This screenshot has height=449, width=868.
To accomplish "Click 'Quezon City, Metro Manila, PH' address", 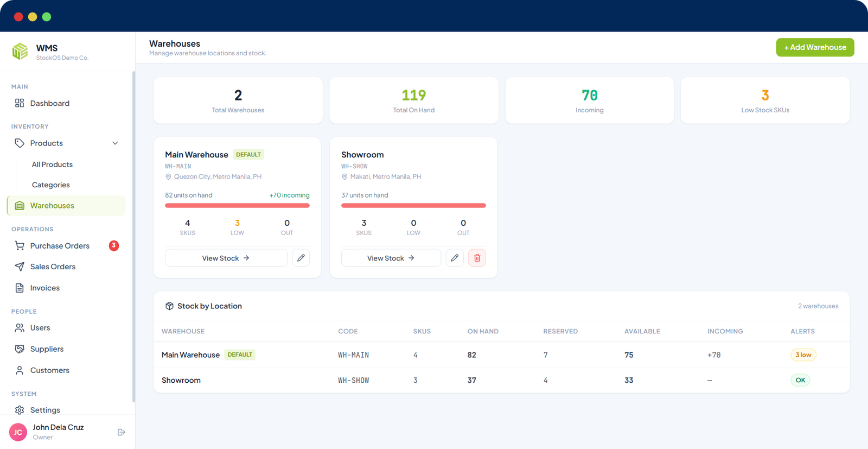I will coord(218,177).
